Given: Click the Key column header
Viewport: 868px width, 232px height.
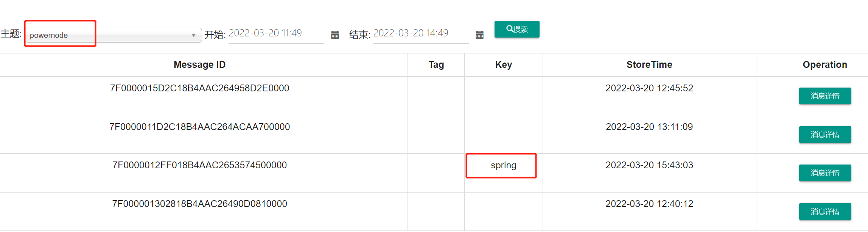Looking at the screenshot, I should click(503, 65).
